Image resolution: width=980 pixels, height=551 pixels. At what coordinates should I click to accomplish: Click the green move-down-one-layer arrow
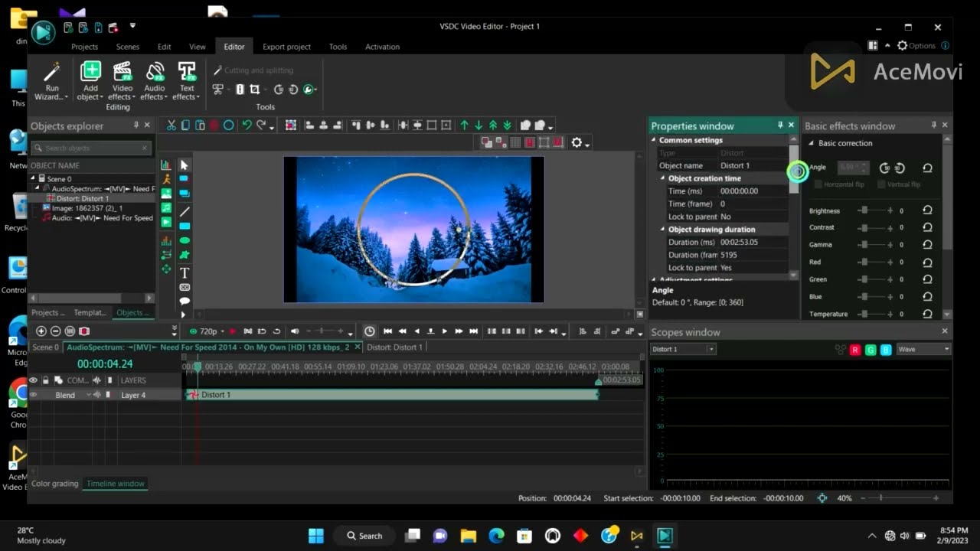click(x=479, y=126)
